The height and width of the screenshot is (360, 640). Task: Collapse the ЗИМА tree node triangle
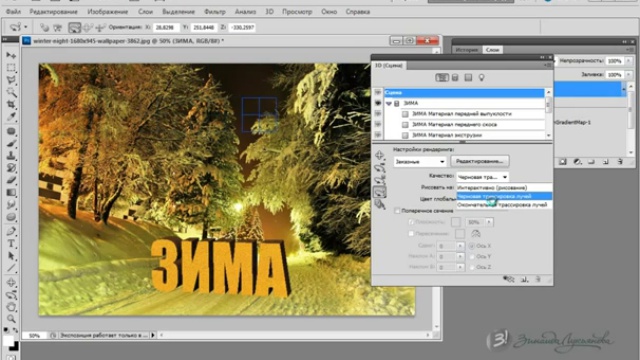click(389, 104)
